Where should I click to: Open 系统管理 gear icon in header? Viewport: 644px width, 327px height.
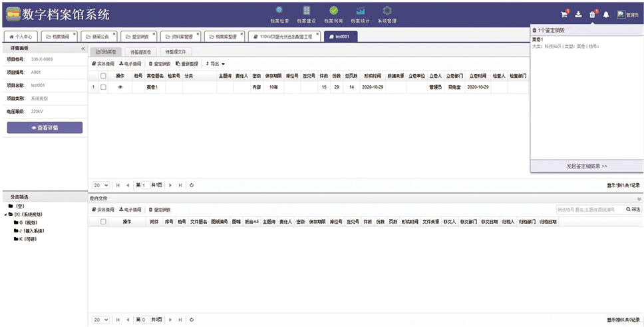387,11
